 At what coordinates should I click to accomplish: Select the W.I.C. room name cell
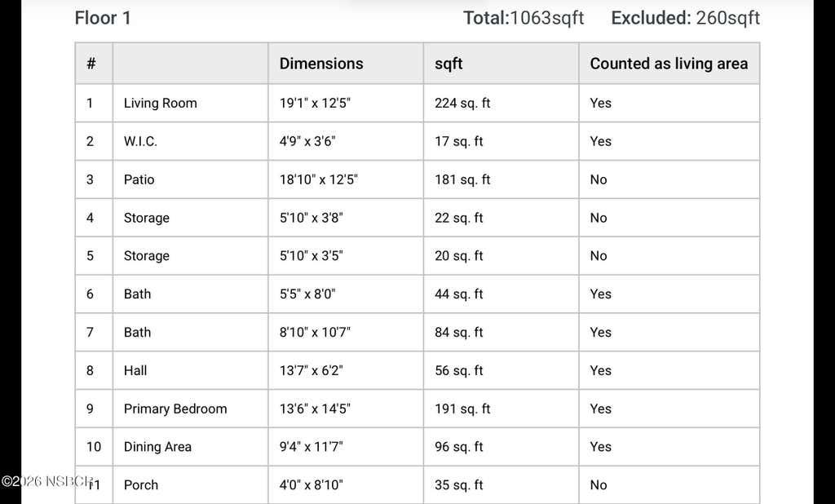[140, 141]
